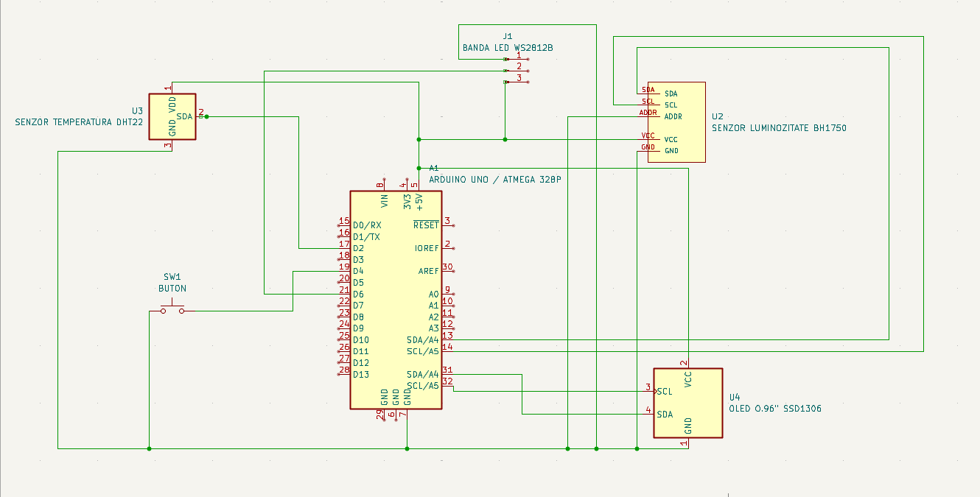Click the 'SENZOR LUMINOZITATE BH1750' value text
Image resolution: width=980 pixels, height=497 pixels.
pyautogui.click(x=779, y=128)
